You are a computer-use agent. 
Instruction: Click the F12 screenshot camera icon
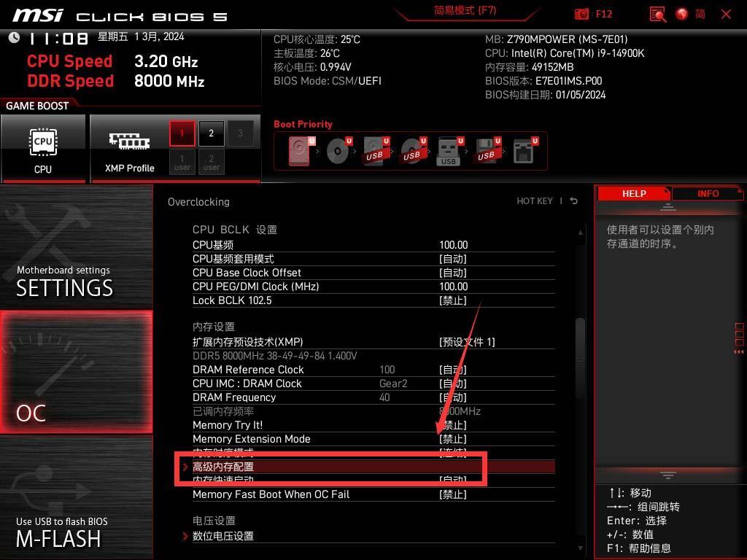click(581, 14)
